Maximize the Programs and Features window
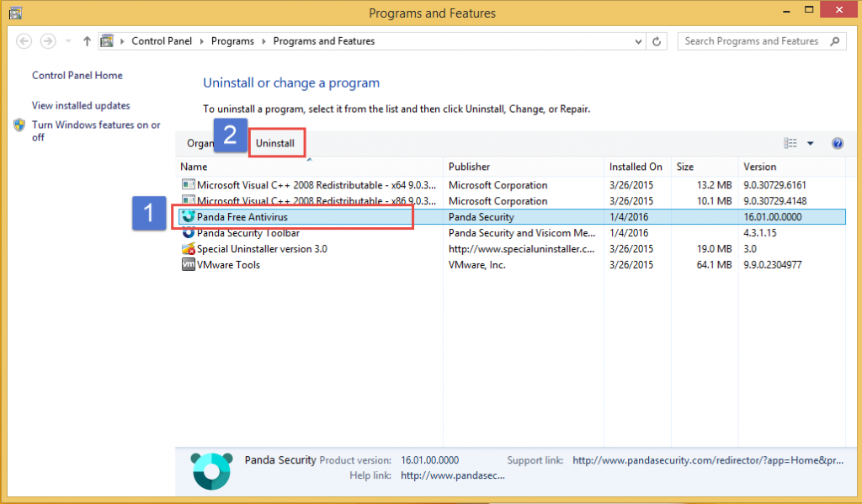 coord(809,10)
